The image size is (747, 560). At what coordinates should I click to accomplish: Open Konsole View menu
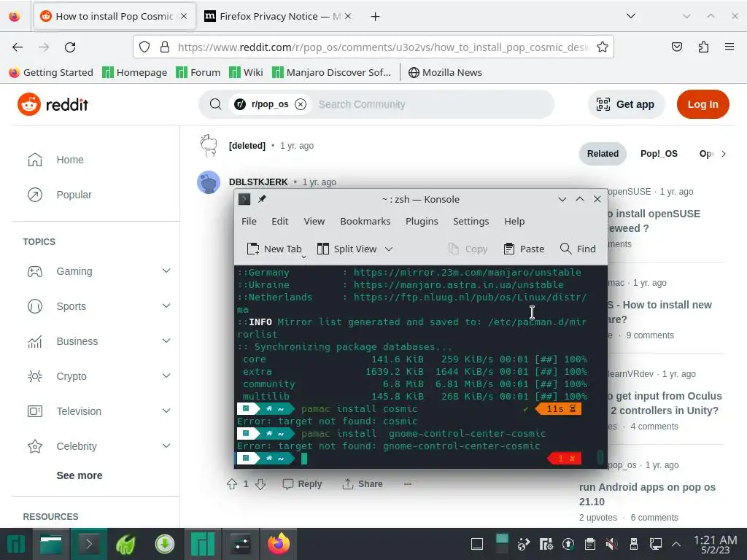(x=314, y=222)
